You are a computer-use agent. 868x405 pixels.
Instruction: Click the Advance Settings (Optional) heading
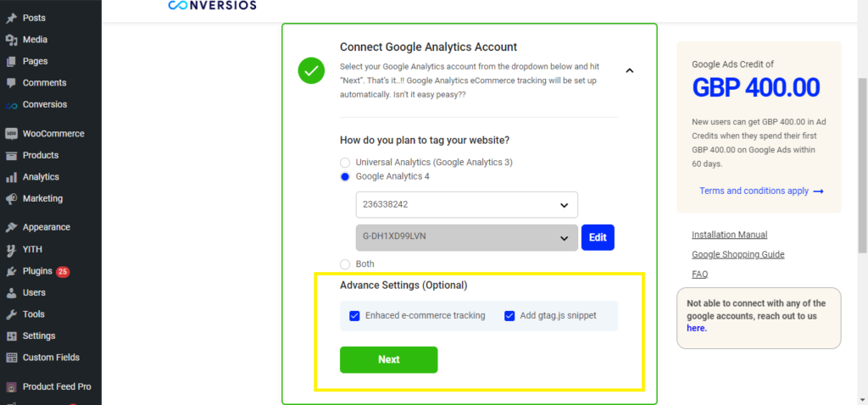coord(403,286)
